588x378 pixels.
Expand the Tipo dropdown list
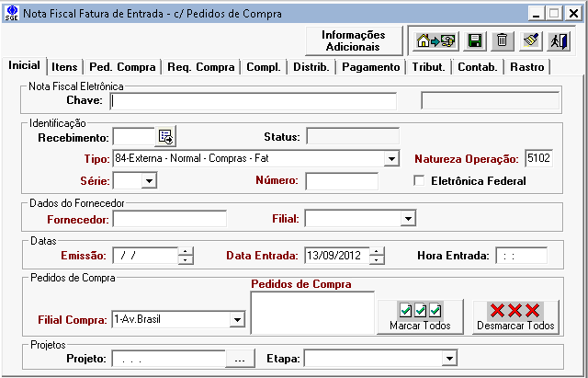[391, 159]
